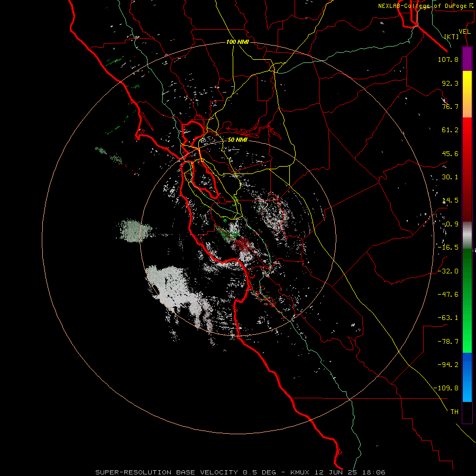This screenshot has width=476, height=476.
Task: Click the -16.5 legend value
Action: 448,248
